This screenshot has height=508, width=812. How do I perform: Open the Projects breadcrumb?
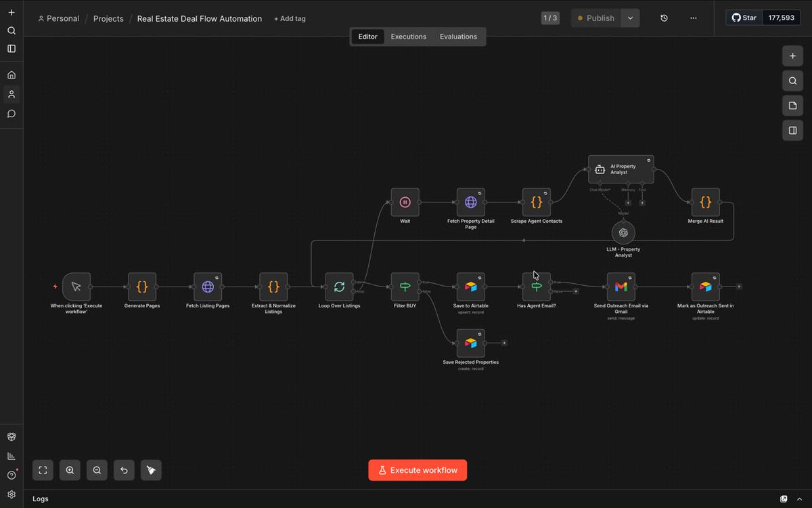[x=108, y=19]
